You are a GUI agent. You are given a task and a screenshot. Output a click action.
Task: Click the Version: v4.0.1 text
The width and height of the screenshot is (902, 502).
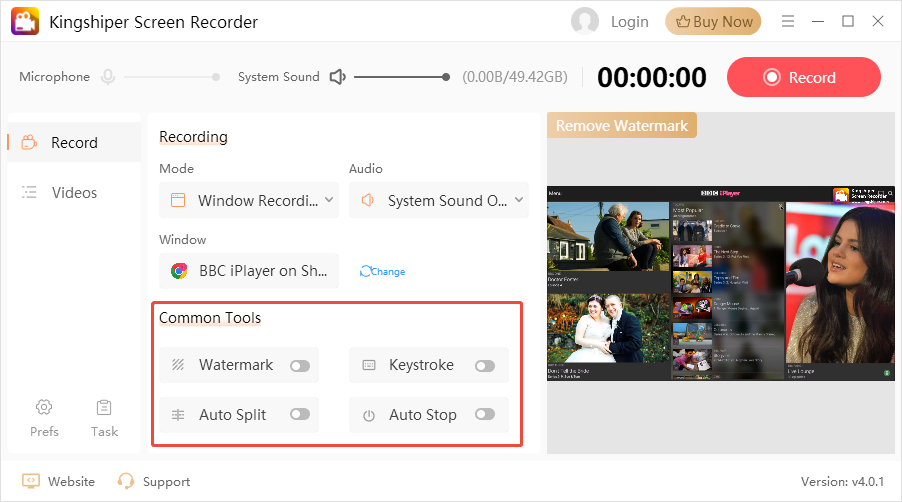point(842,482)
